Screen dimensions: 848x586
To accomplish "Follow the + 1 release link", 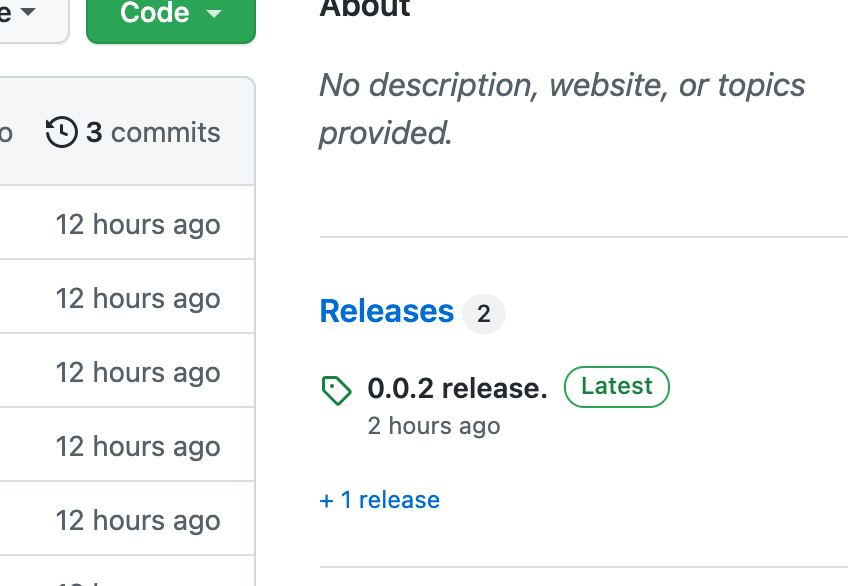I will point(379,499).
